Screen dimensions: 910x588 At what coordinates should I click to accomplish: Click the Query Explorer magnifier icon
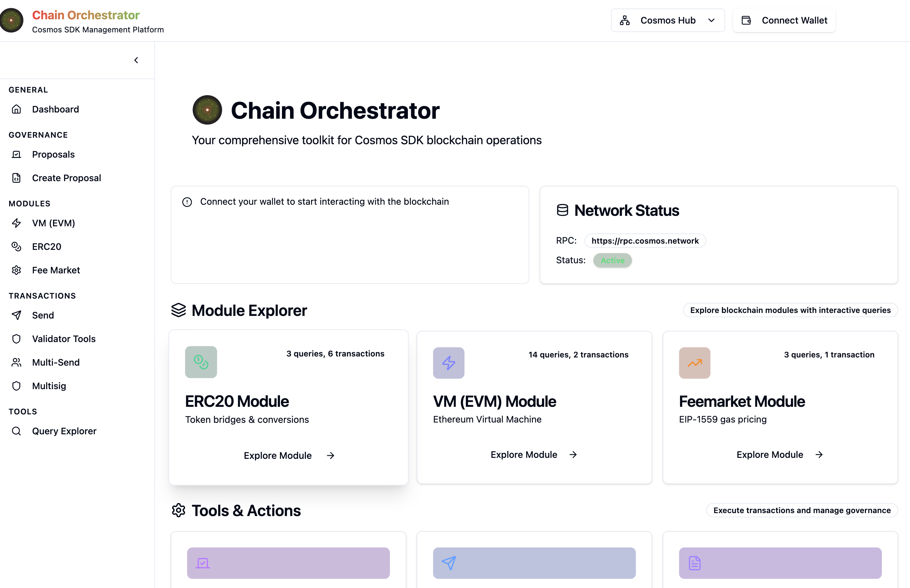coord(17,431)
